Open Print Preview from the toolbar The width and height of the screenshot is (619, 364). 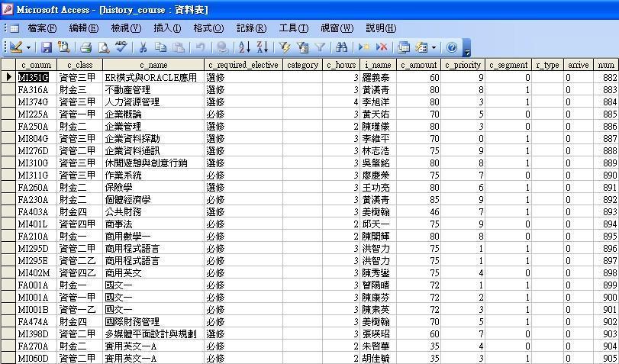[103, 47]
